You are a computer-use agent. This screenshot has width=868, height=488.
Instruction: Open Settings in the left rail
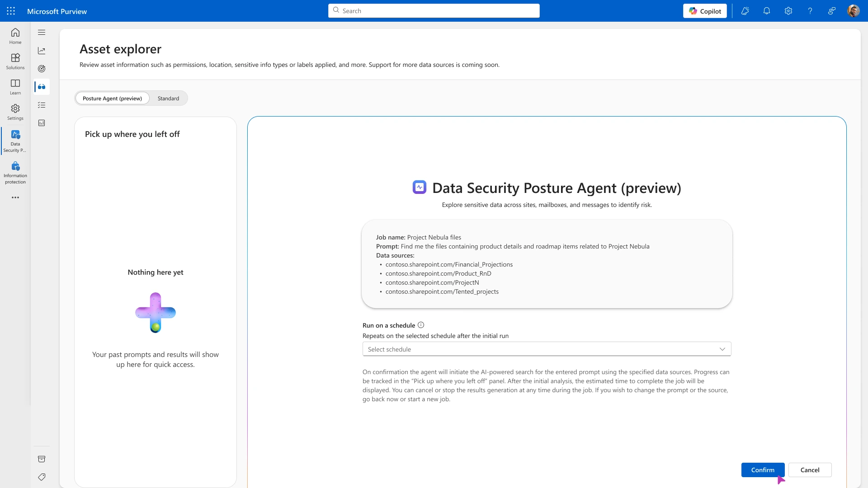click(15, 112)
